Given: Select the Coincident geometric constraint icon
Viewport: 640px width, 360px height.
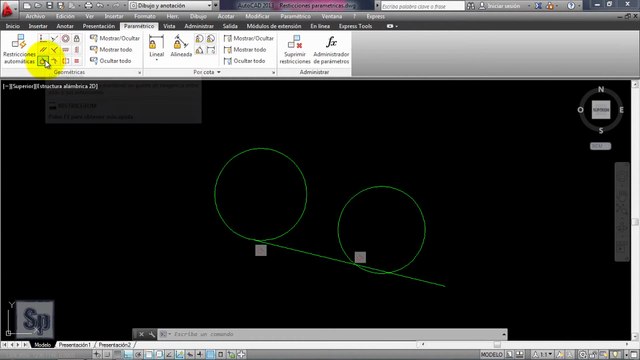Looking at the screenshot, I should pyautogui.click(x=43, y=38).
